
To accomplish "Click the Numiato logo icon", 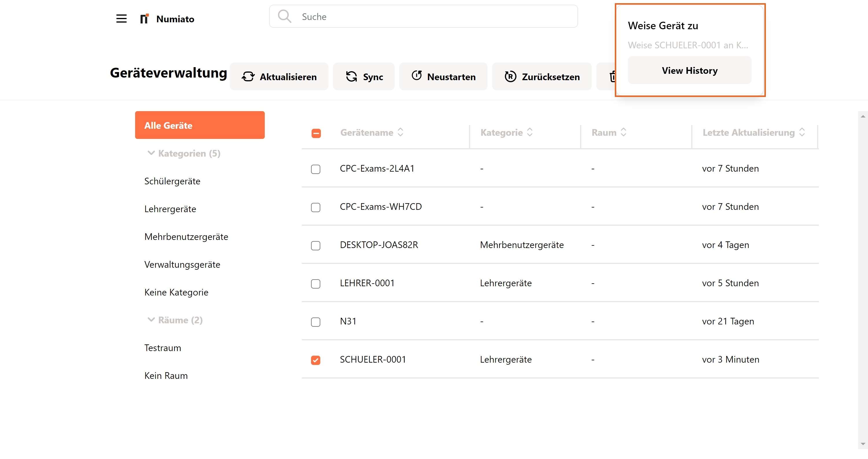I will click(144, 19).
